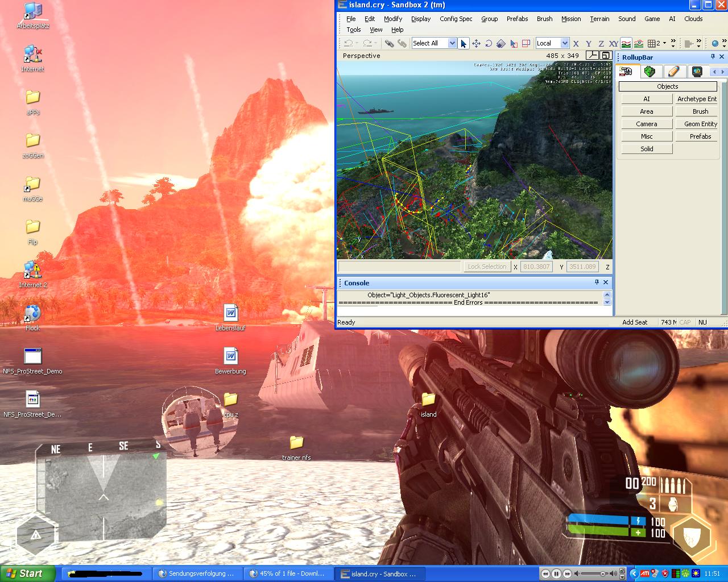Activate the Rotate tool
Screen dimensions: 728x582
click(x=489, y=43)
